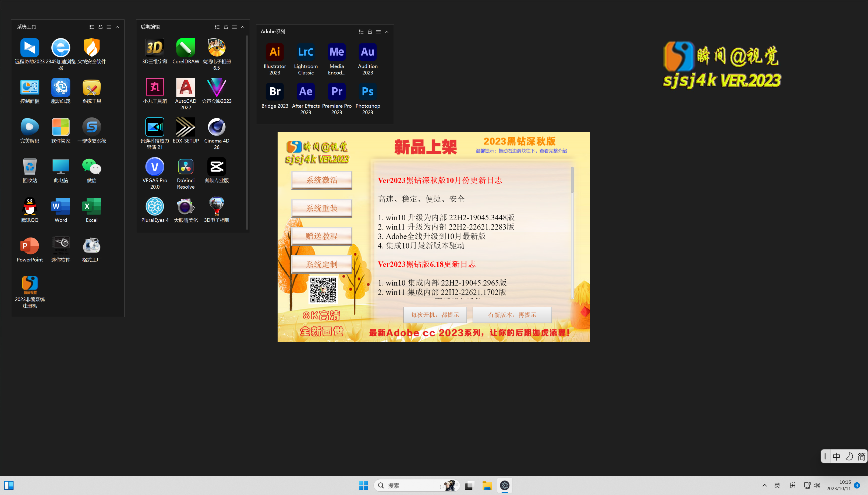The image size is (868, 495).
Task: Click 后期编辑 panel vertical scrollbar
Action: [x=247, y=132]
